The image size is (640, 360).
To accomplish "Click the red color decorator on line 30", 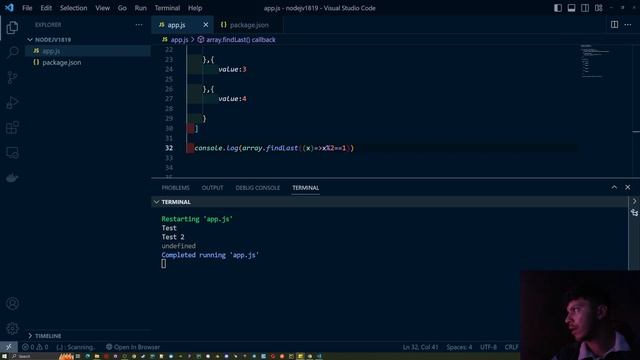I will coord(190,129).
